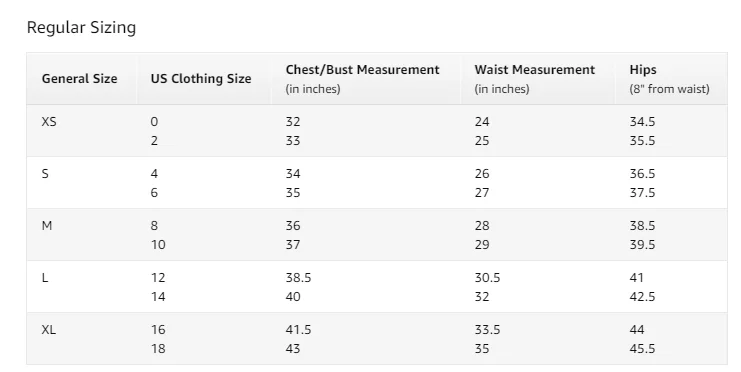Select the General Size column header

pos(79,78)
